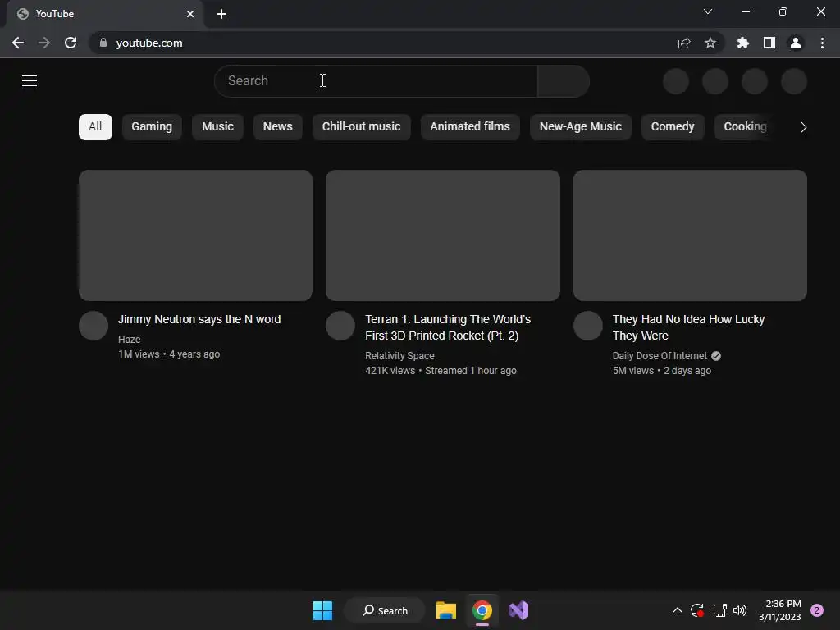Select the Gaming category chip

tap(152, 127)
